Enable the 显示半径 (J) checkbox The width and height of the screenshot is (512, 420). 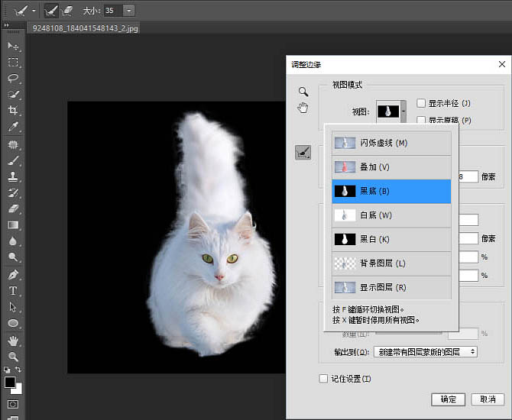click(421, 103)
